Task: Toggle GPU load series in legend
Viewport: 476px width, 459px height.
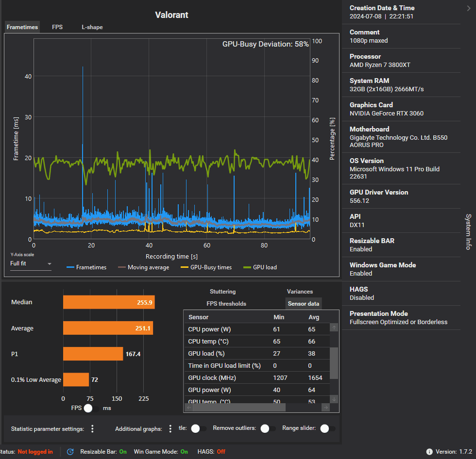Action: (260, 267)
